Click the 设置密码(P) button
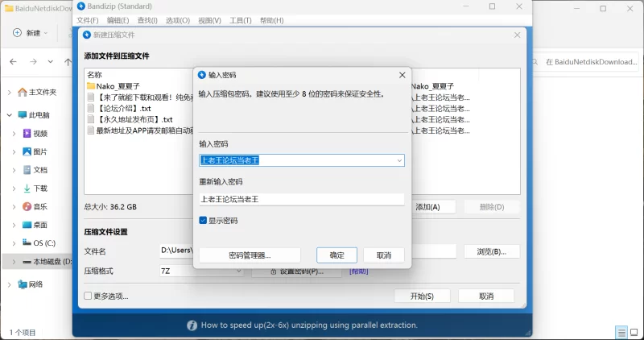 [296, 272]
